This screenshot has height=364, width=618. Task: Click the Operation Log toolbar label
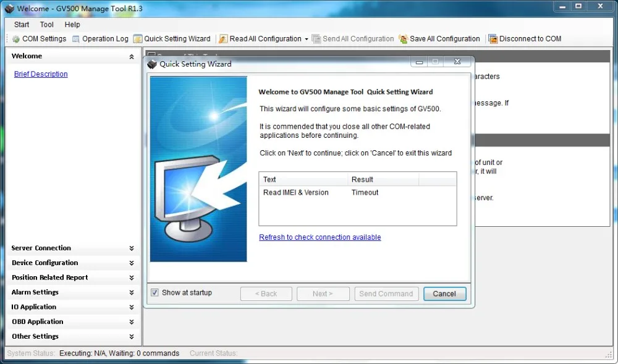tap(105, 39)
